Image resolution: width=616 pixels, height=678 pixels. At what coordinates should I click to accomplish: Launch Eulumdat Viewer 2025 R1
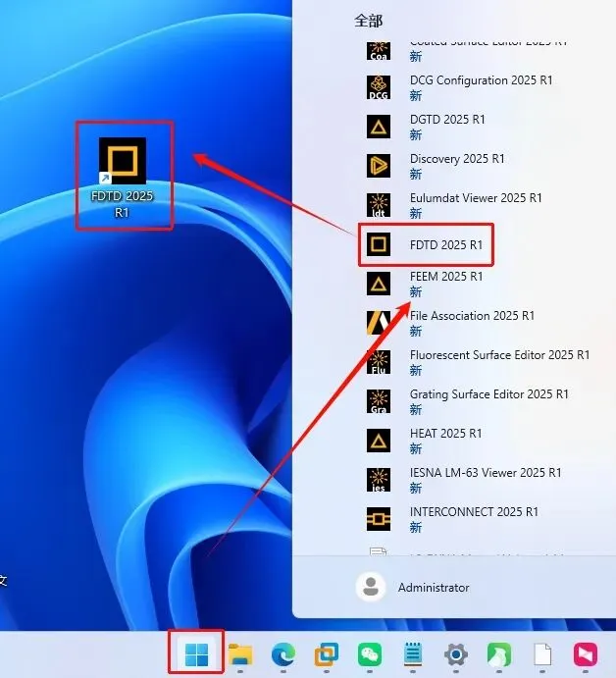[x=476, y=198]
